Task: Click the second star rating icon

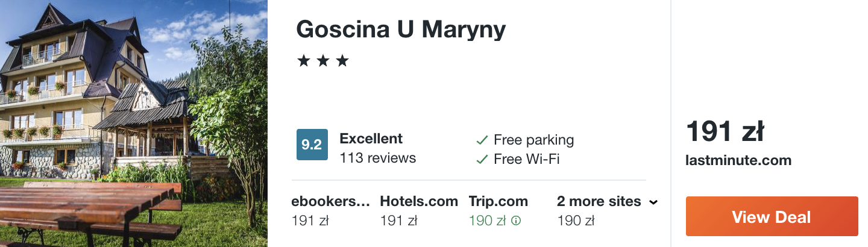Action: [x=323, y=61]
